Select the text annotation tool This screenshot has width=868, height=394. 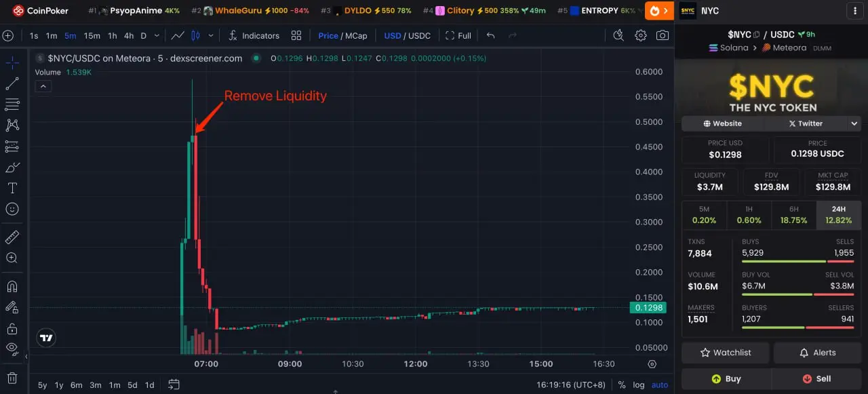coord(12,188)
